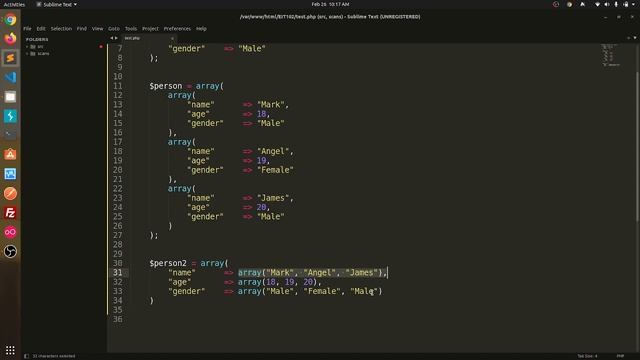This screenshot has height=360, width=640.
Task: Open Ubuntu Software from the dock
Action: 10,154
